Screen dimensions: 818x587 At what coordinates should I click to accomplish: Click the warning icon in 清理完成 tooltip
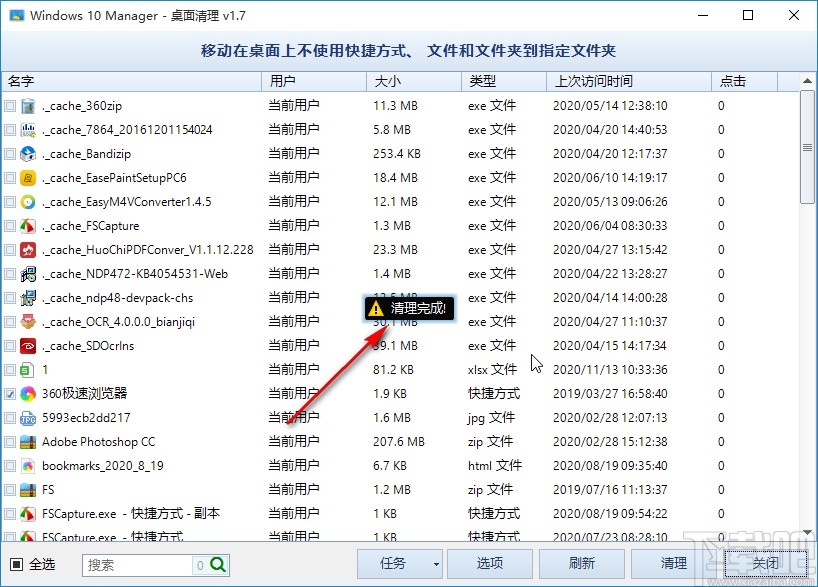point(376,309)
